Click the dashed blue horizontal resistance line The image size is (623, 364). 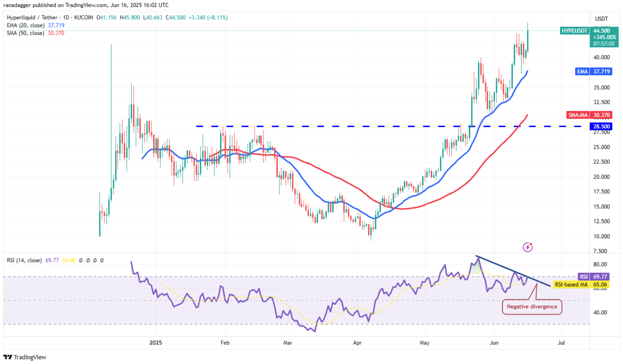334,126
